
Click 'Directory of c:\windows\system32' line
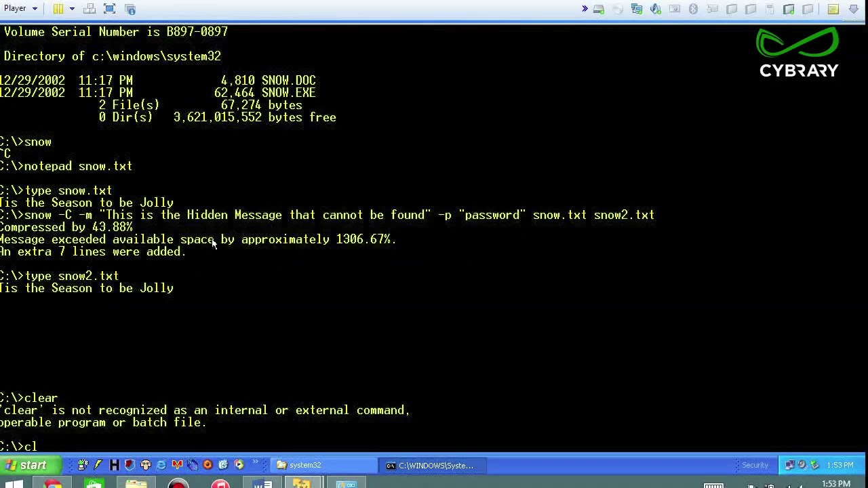(113, 56)
